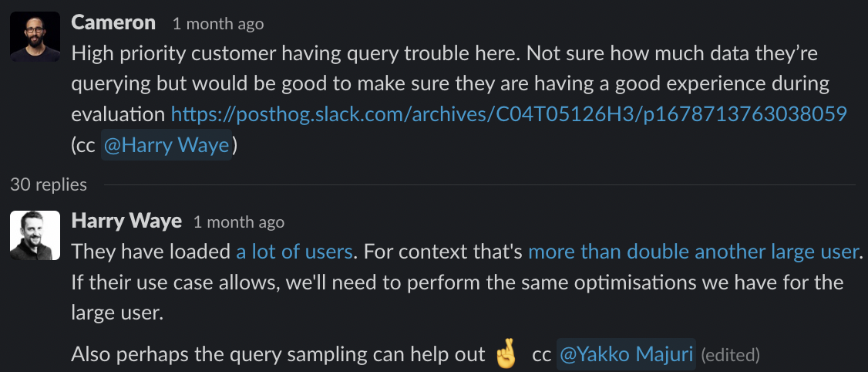Open Cameron's profile via his name
This screenshot has height=372, width=868.
pyautogui.click(x=113, y=23)
